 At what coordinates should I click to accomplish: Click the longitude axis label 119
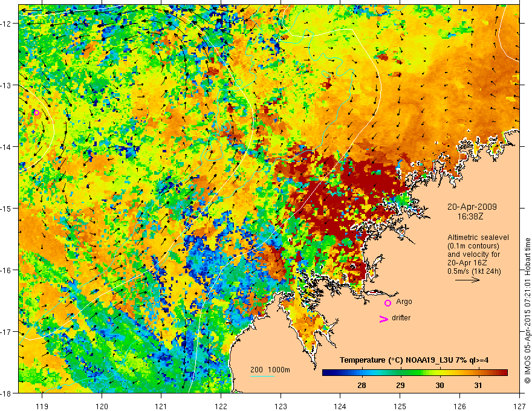42,406
